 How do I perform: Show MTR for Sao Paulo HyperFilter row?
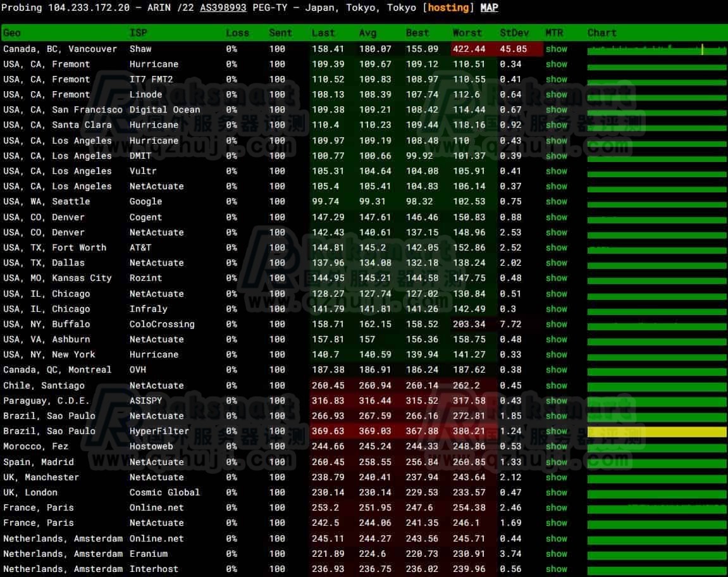[557, 431]
